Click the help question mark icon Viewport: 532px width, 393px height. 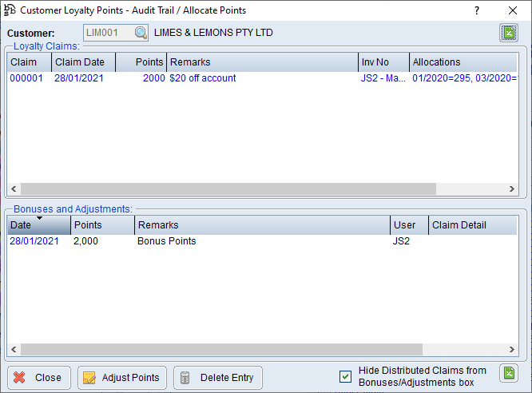pos(477,10)
